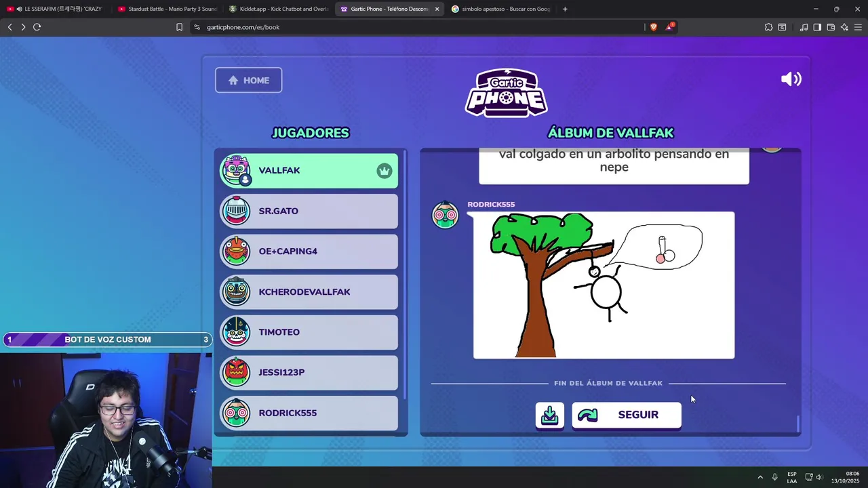Click the RODRICK555 name above the drawing
The width and height of the screenshot is (868, 488).
click(x=491, y=204)
